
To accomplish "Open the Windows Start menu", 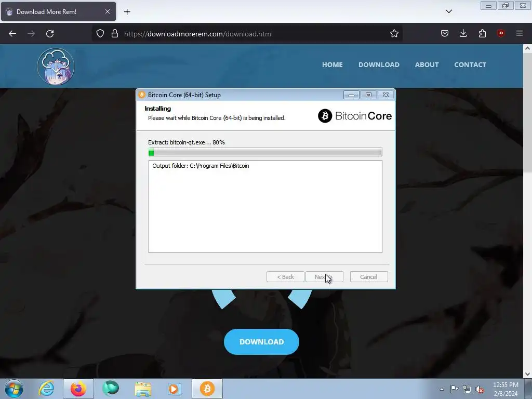I will pyautogui.click(x=14, y=389).
